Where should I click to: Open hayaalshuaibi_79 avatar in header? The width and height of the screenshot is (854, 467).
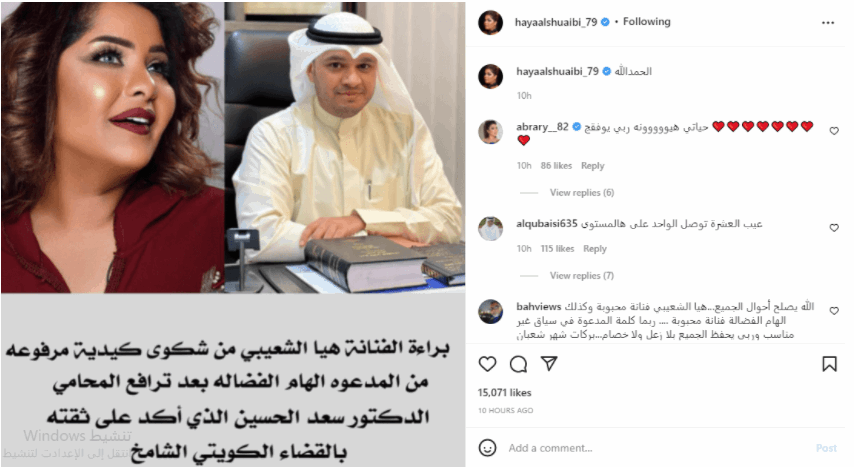click(x=490, y=22)
